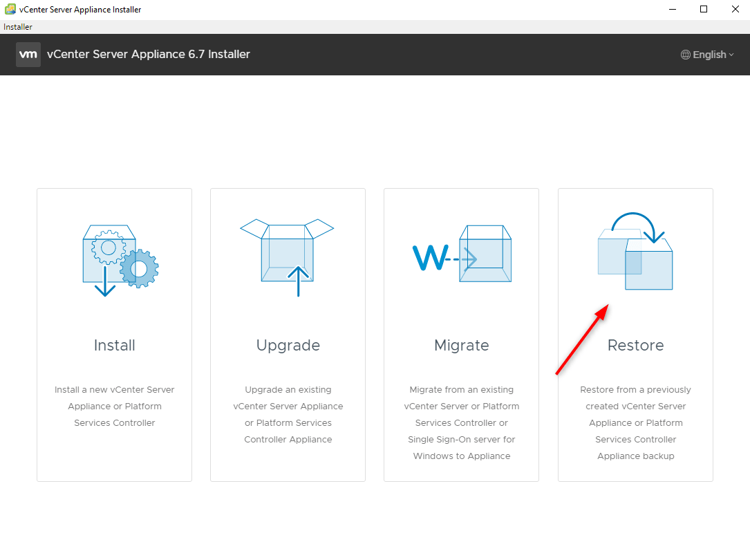This screenshot has width=750, height=560.
Task: Click the Upgrade open box icon
Action: click(287, 257)
